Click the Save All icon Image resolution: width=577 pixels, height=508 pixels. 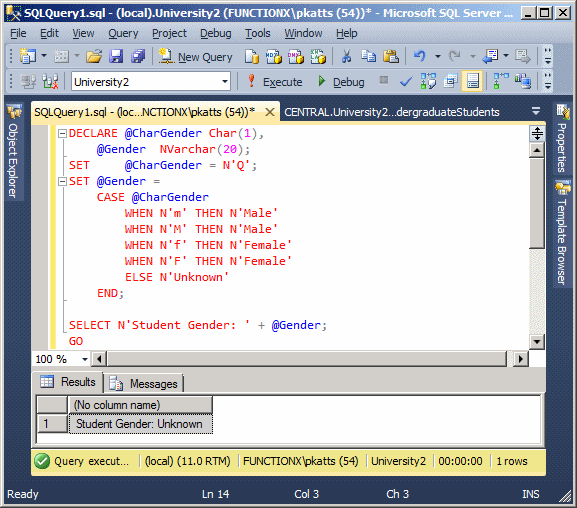tap(138, 56)
